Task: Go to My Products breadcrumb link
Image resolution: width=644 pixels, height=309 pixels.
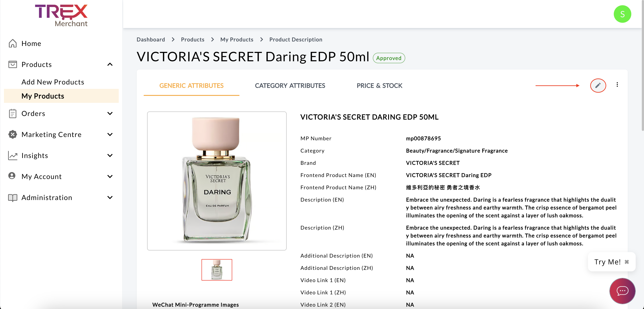Action: tap(237, 39)
